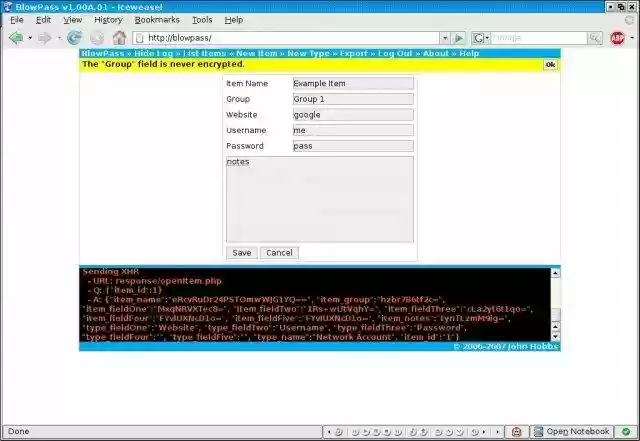Expand the address bar history dropdown
The height and width of the screenshot is (441, 640).
point(445,38)
